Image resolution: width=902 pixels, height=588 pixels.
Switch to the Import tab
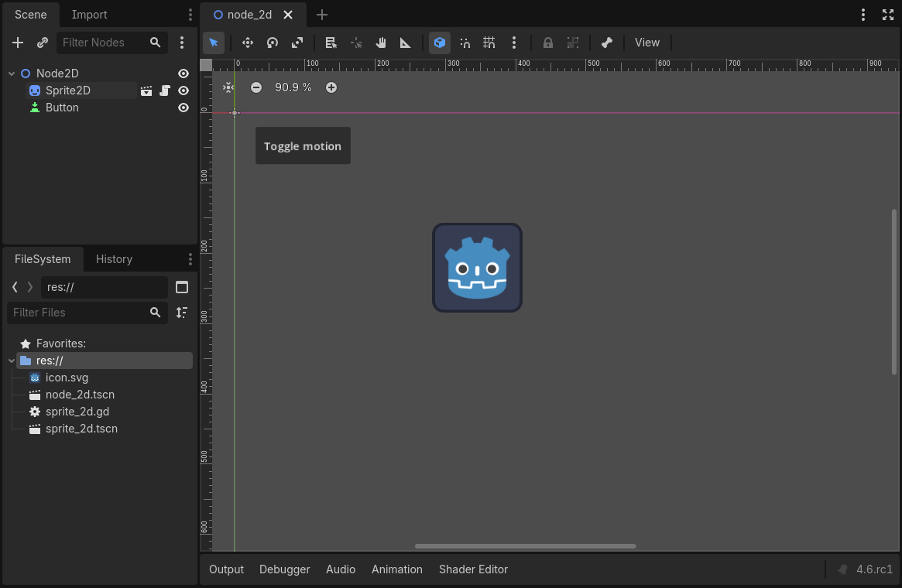[x=89, y=15]
